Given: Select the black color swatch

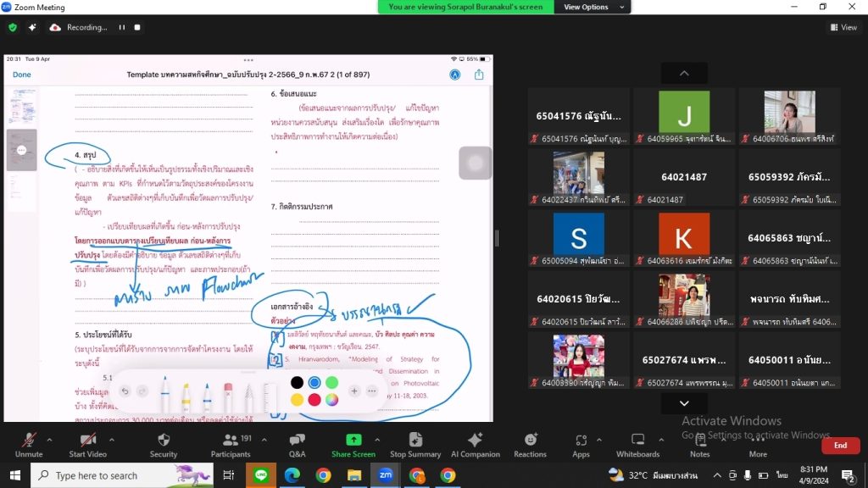Looking at the screenshot, I should point(297,382).
